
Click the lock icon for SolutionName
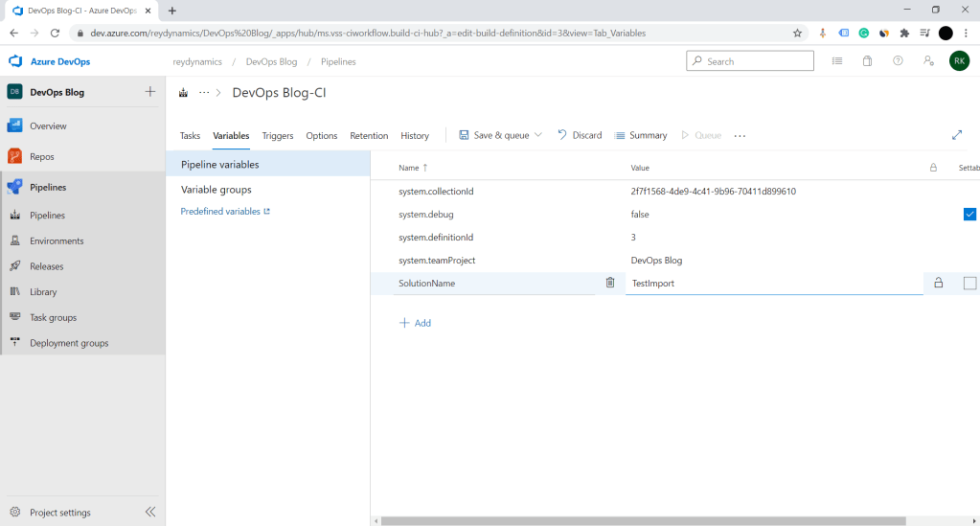tap(938, 283)
